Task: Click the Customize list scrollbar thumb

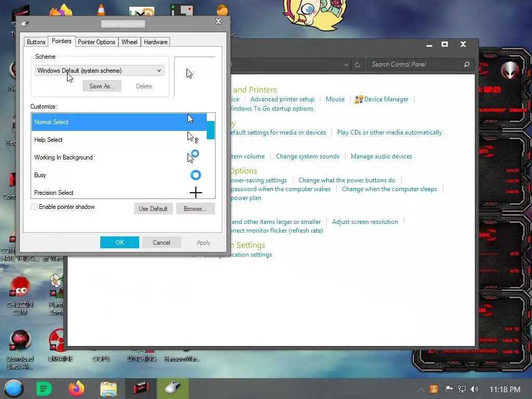Action: point(211,130)
